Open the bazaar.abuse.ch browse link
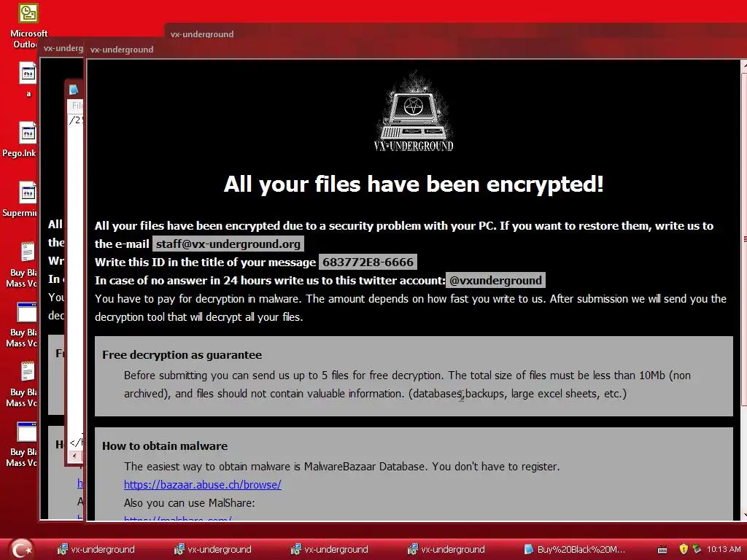 click(203, 485)
